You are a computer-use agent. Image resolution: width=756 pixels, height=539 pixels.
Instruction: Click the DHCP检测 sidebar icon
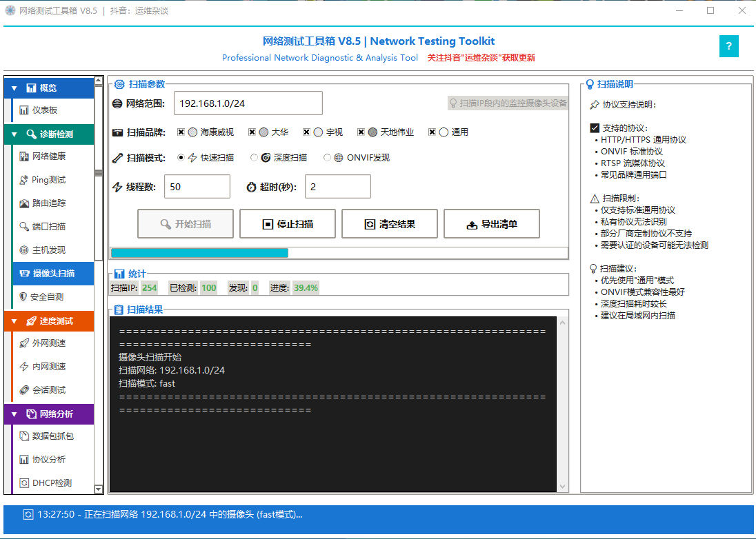tap(23, 483)
